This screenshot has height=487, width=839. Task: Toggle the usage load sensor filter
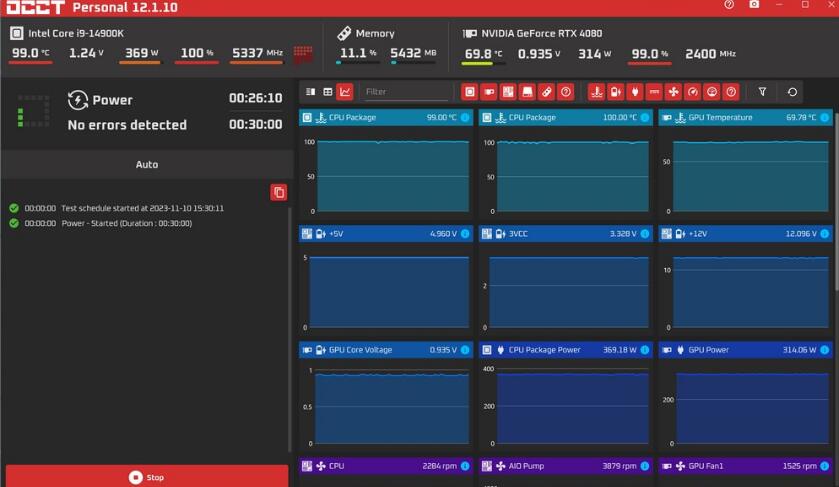(x=712, y=92)
